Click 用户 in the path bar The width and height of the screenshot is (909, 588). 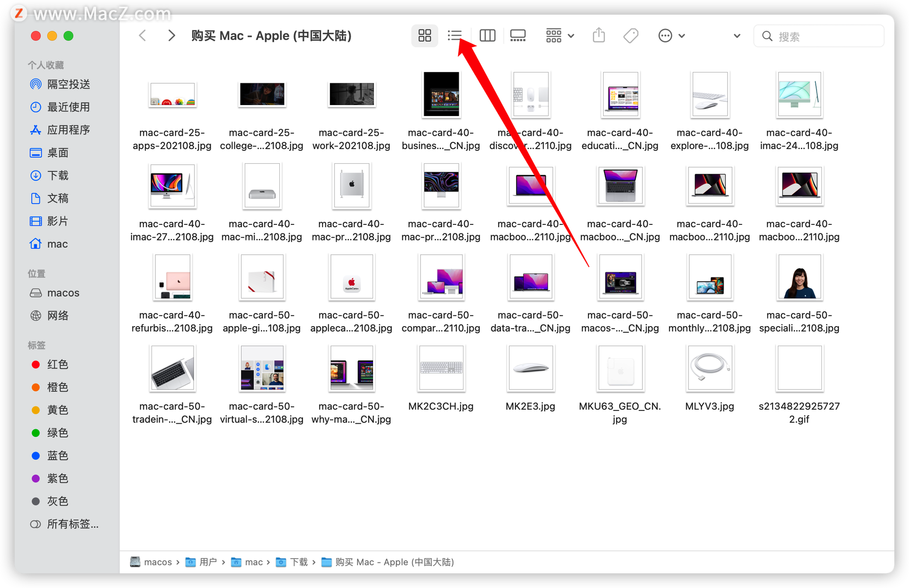click(201, 562)
